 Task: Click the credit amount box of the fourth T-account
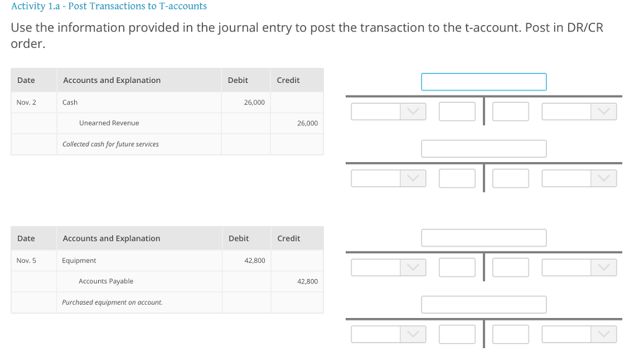click(x=510, y=334)
